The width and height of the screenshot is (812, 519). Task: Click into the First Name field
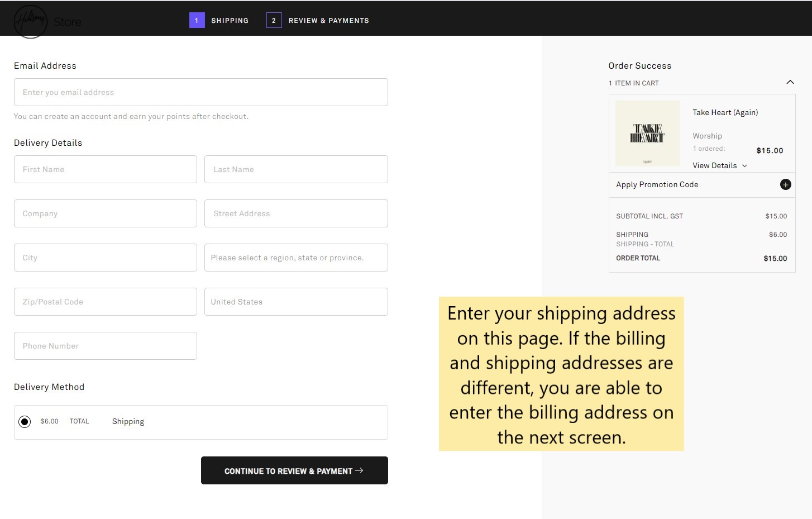[x=106, y=169]
